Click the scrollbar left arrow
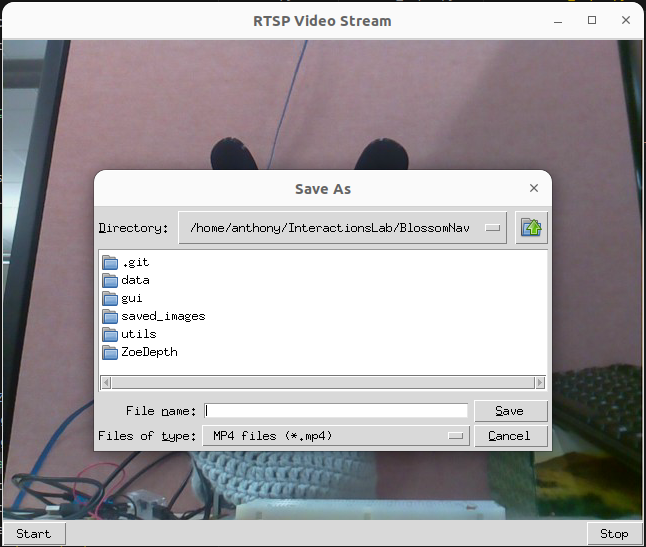The width and height of the screenshot is (646, 547). pos(105,382)
